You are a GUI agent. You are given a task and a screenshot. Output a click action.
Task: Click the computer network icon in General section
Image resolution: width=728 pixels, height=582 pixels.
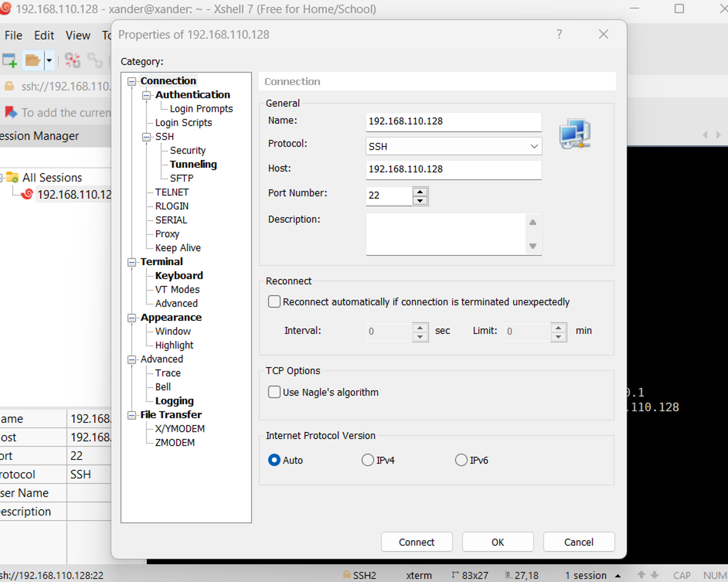[575, 134]
